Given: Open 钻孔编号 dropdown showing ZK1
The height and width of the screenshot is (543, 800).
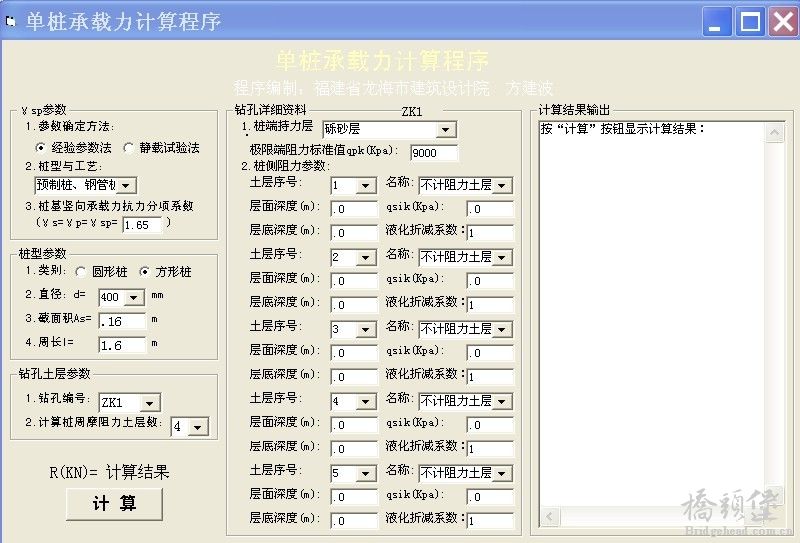Looking at the screenshot, I should 149,403.
